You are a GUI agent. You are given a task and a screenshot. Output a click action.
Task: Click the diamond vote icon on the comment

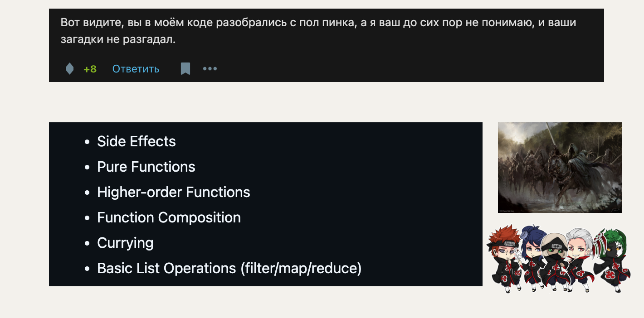(x=69, y=69)
